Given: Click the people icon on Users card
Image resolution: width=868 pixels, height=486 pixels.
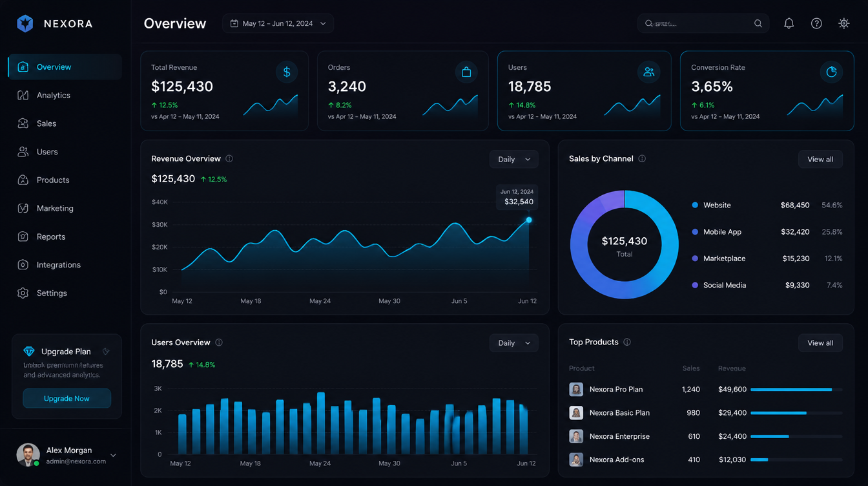Looking at the screenshot, I should (x=649, y=72).
